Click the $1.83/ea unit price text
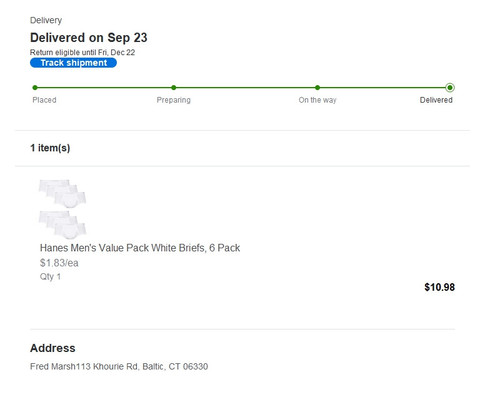 coord(59,263)
